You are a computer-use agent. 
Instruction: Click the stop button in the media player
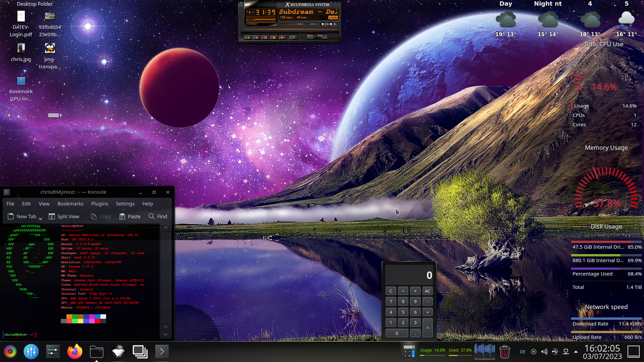[274, 37]
